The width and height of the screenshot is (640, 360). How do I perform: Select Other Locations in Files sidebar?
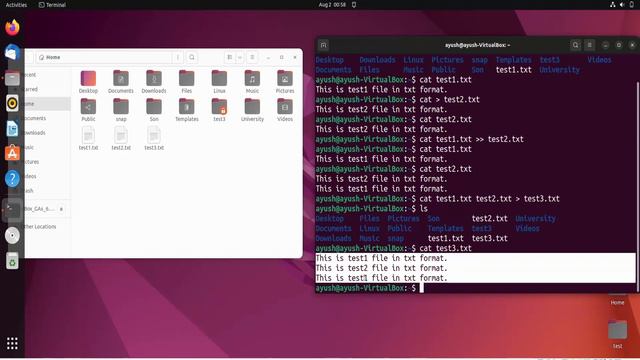click(x=47, y=227)
